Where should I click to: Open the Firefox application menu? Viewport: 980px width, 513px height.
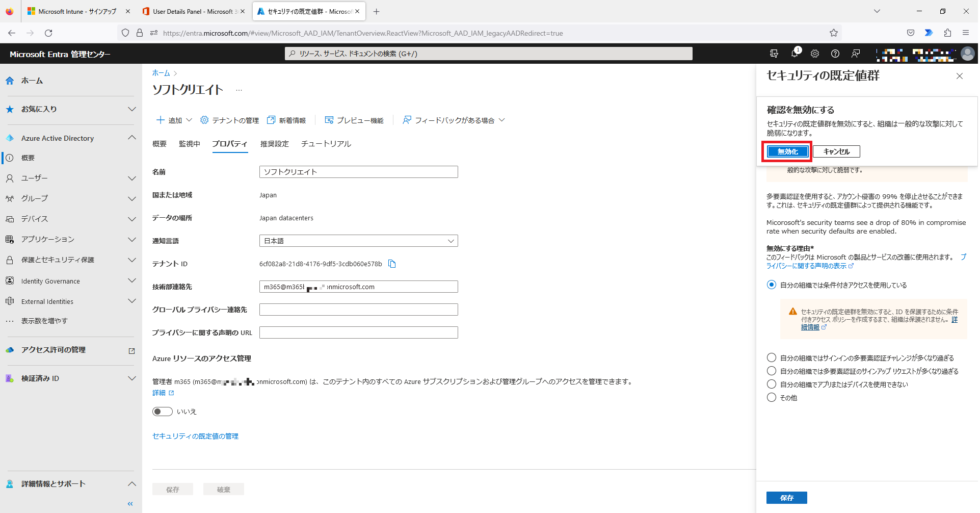pos(966,33)
